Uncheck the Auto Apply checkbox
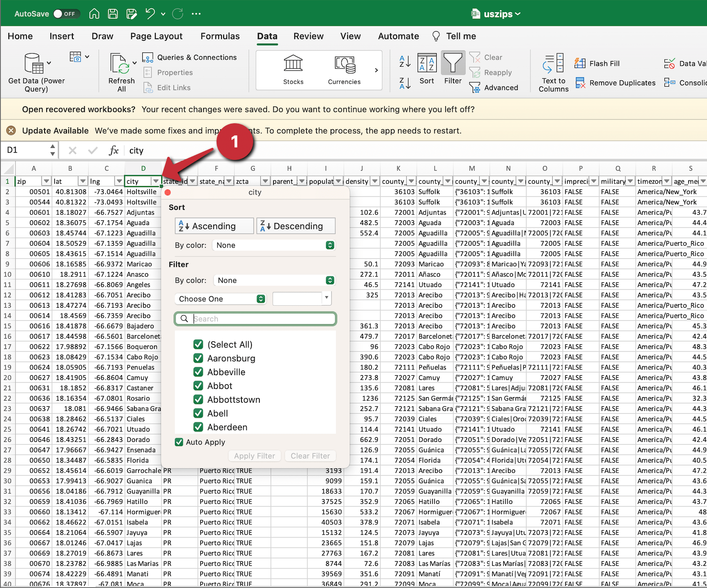This screenshot has width=707, height=588. click(179, 442)
